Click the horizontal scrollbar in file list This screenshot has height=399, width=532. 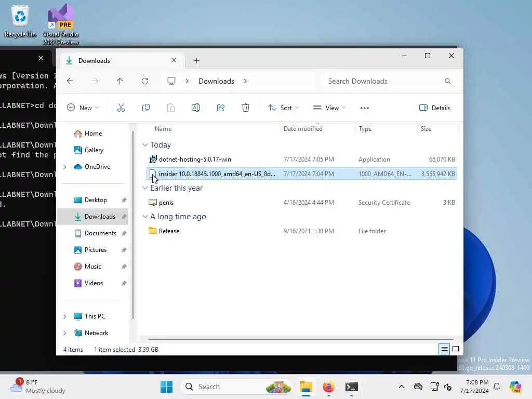click(x=301, y=339)
